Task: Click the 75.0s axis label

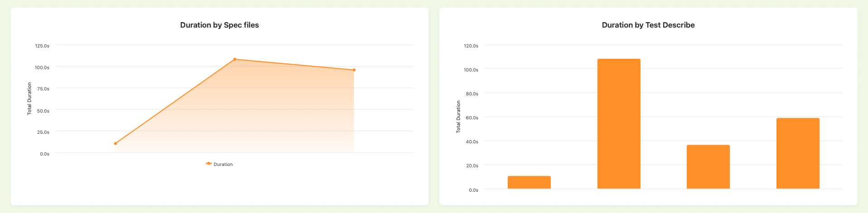Action: pos(42,89)
